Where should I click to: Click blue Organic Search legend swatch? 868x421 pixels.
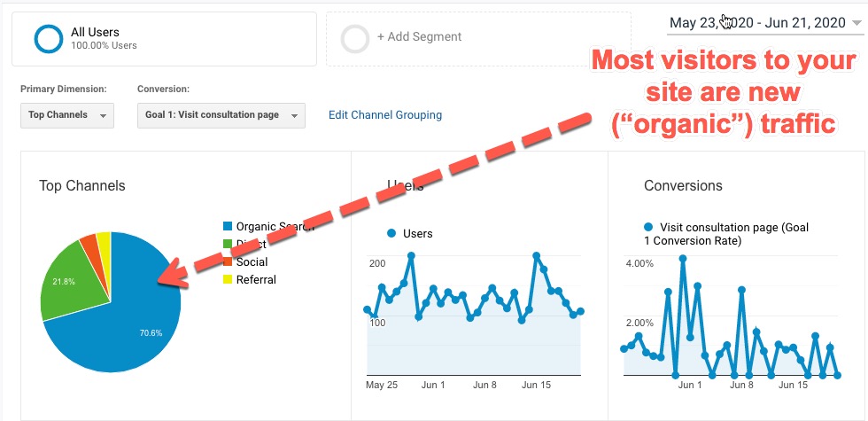click(x=228, y=227)
